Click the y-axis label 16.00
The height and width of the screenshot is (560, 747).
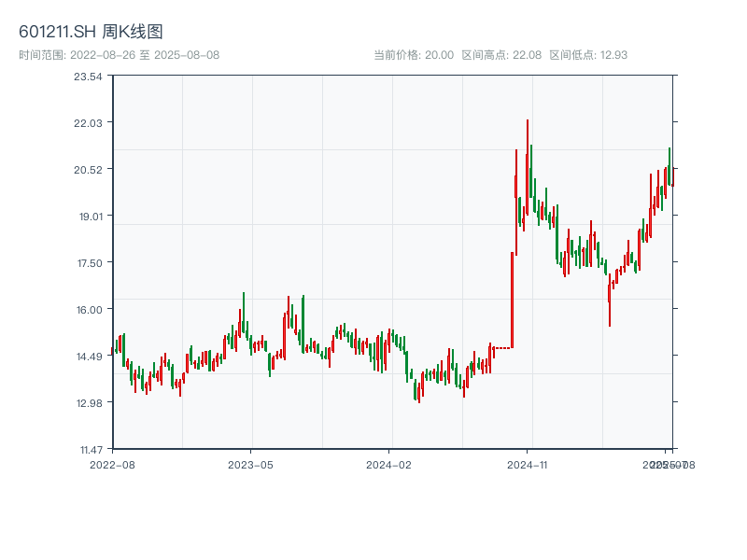(89, 310)
